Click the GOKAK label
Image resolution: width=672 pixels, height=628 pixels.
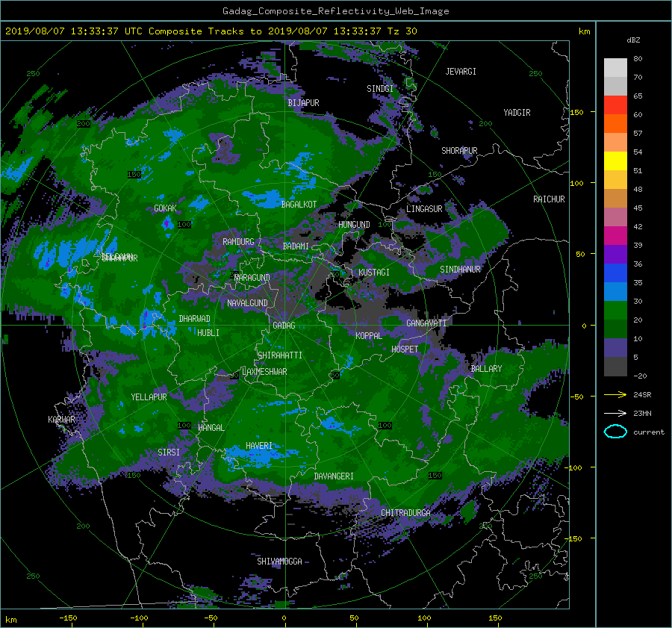tap(165, 208)
